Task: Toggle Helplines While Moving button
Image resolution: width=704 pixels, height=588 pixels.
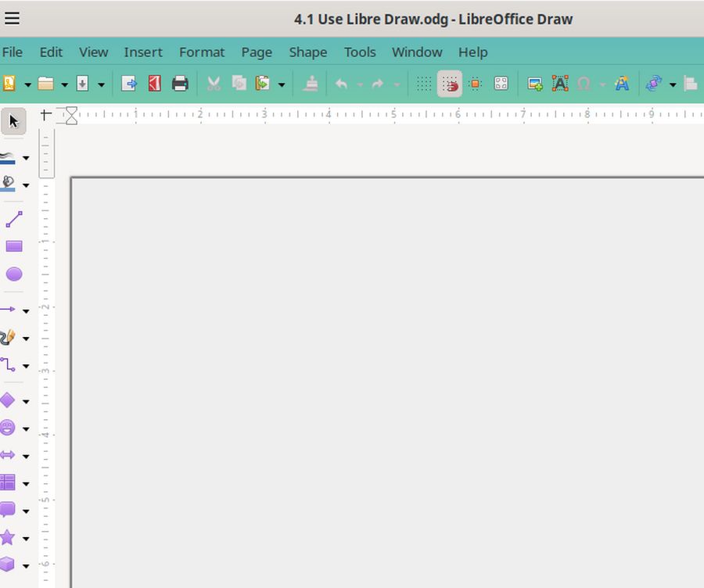Action: click(475, 84)
